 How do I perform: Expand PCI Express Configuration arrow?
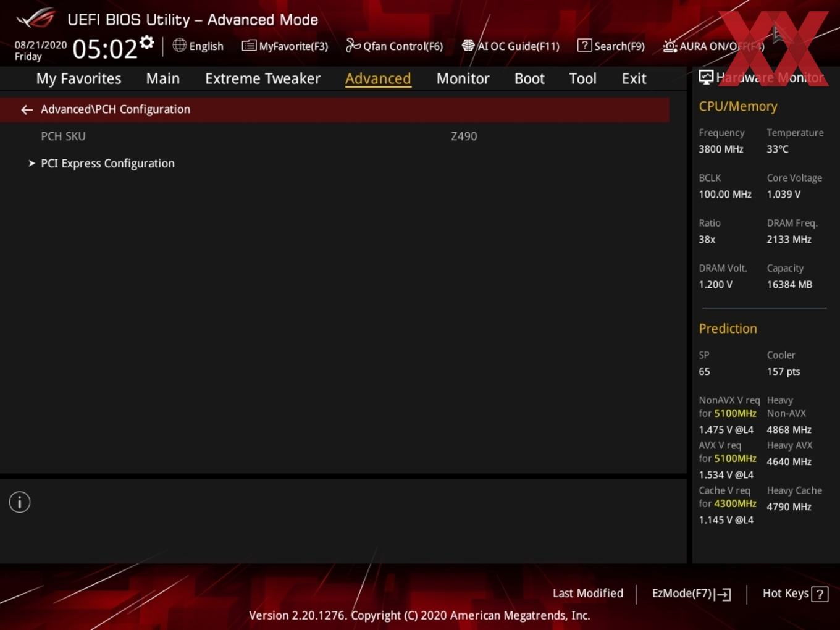tap(31, 163)
